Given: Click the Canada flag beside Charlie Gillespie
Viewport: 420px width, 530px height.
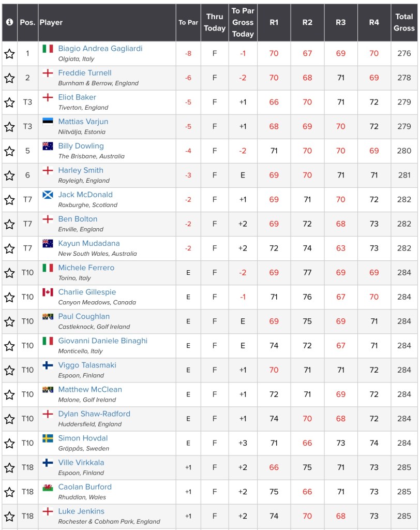Looking at the screenshot, I should (x=48, y=292).
